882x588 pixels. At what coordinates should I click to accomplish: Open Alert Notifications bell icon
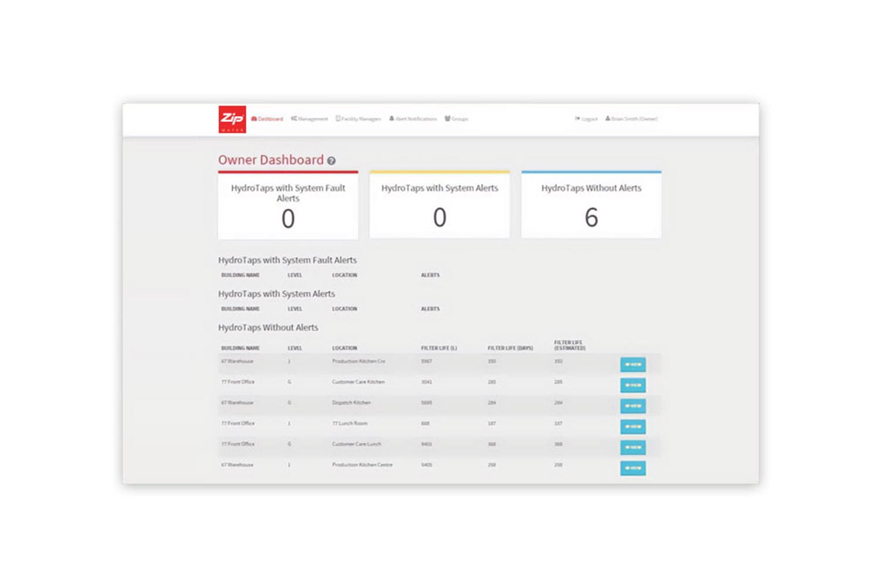coord(393,119)
